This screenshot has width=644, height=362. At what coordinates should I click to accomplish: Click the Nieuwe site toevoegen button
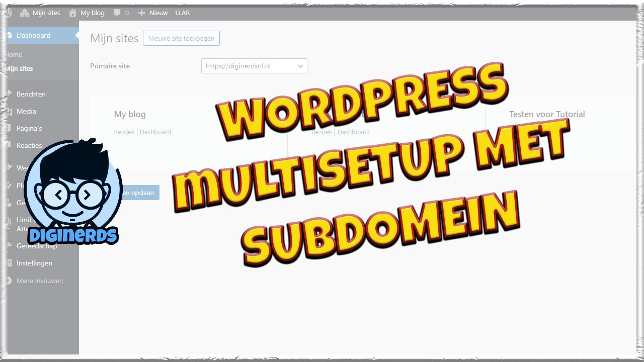click(x=181, y=38)
